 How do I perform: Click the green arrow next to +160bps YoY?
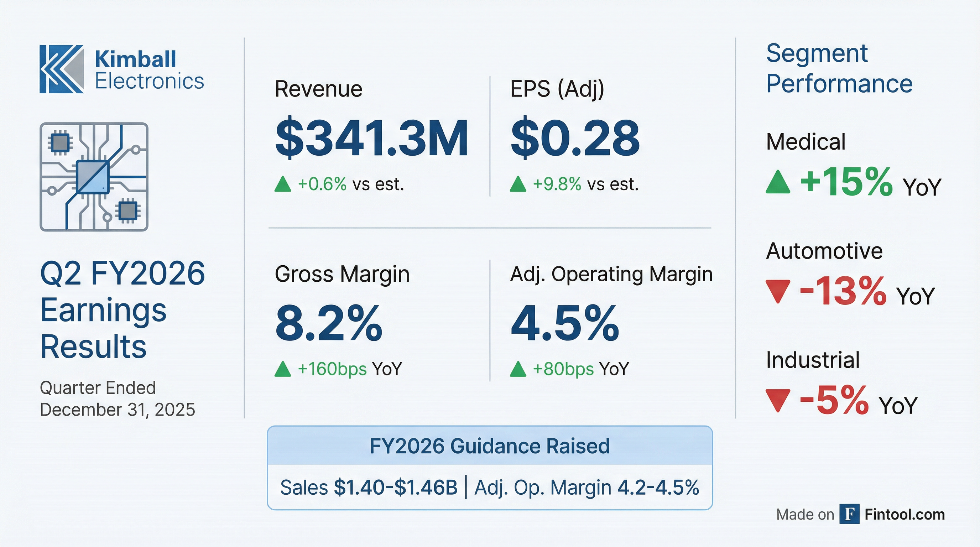point(283,369)
